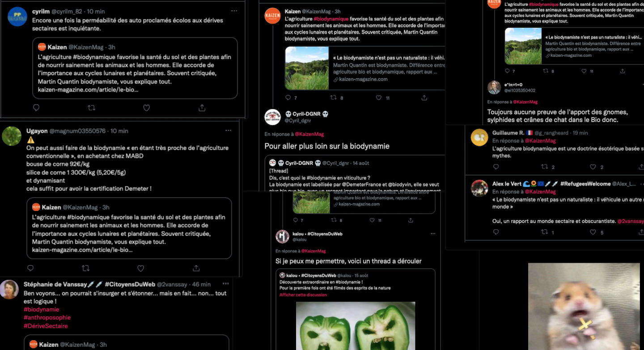Open the #anthroposophie hashtag link
This screenshot has width=644, height=350.
point(47,317)
